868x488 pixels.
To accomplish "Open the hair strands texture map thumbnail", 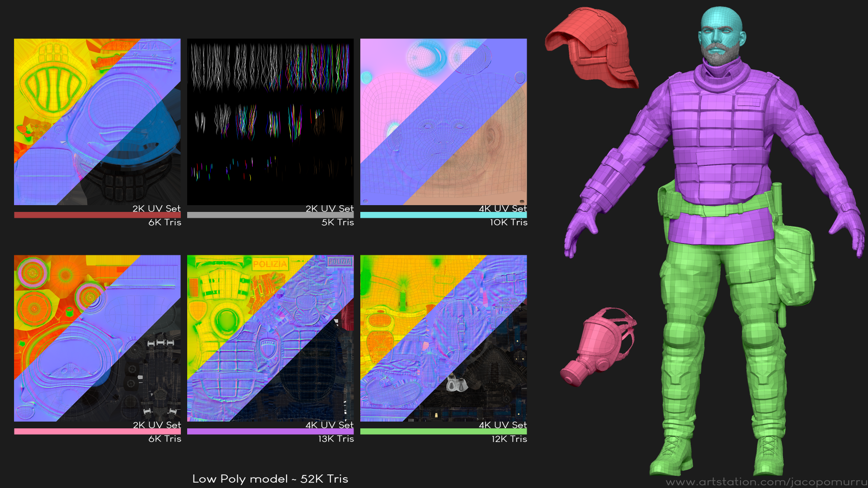I will pos(270,122).
